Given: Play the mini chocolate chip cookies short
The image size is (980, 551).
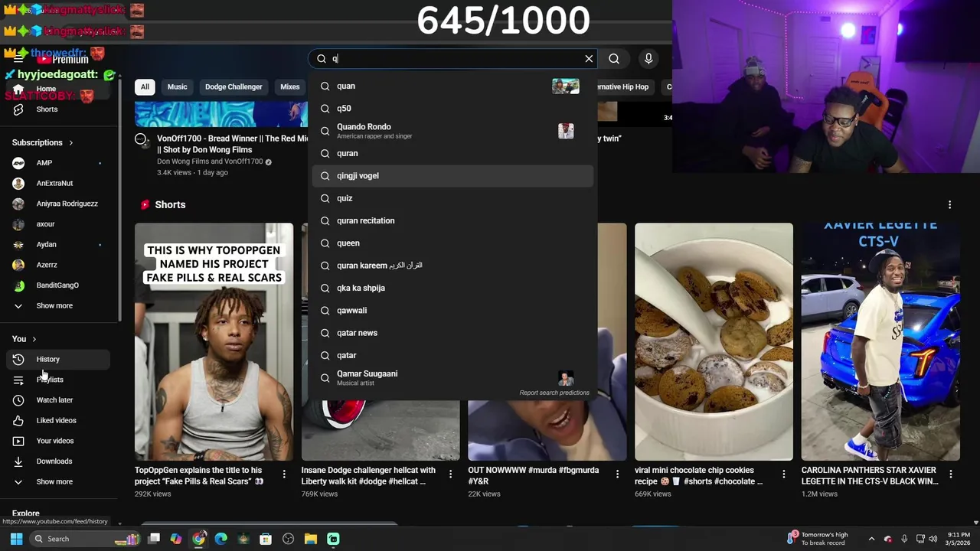Looking at the screenshot, I should click(x=714, y=341).
